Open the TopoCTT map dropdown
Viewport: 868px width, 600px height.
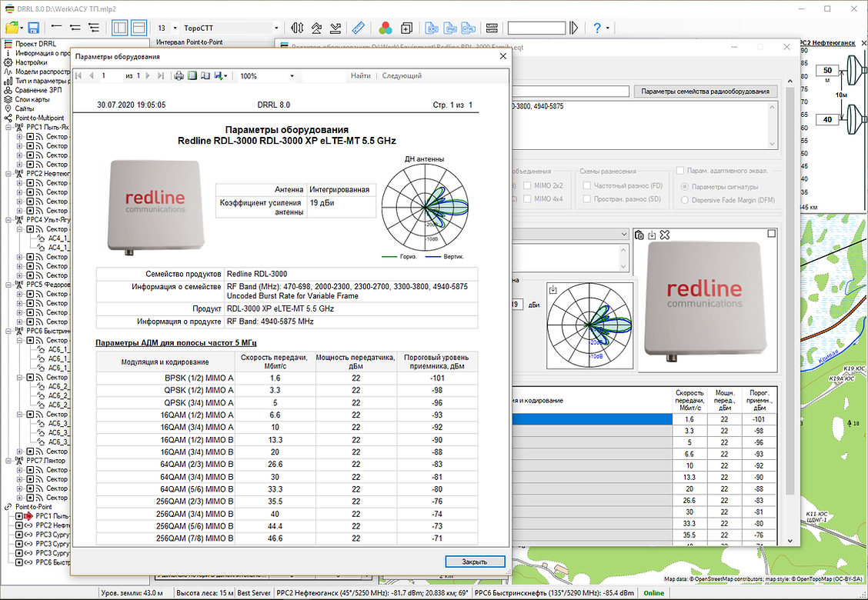[x=276, y=28]
